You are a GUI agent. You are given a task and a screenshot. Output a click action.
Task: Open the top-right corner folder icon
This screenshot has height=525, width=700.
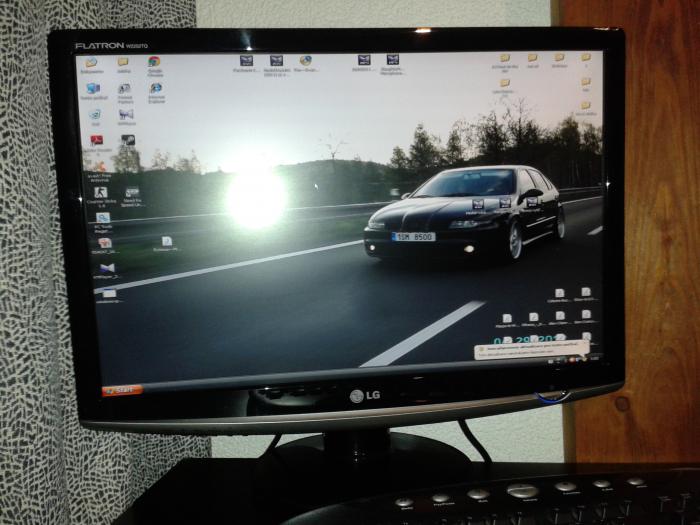[586, 58]
